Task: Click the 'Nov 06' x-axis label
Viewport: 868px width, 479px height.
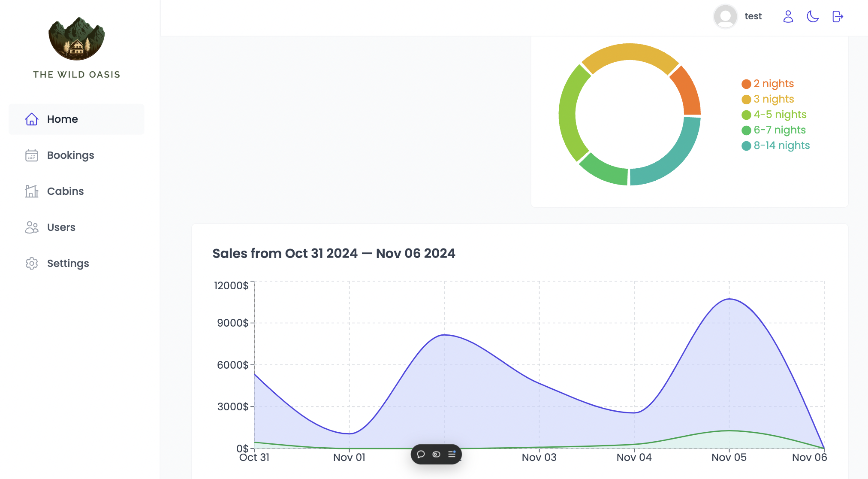Action: pos(809,458)
